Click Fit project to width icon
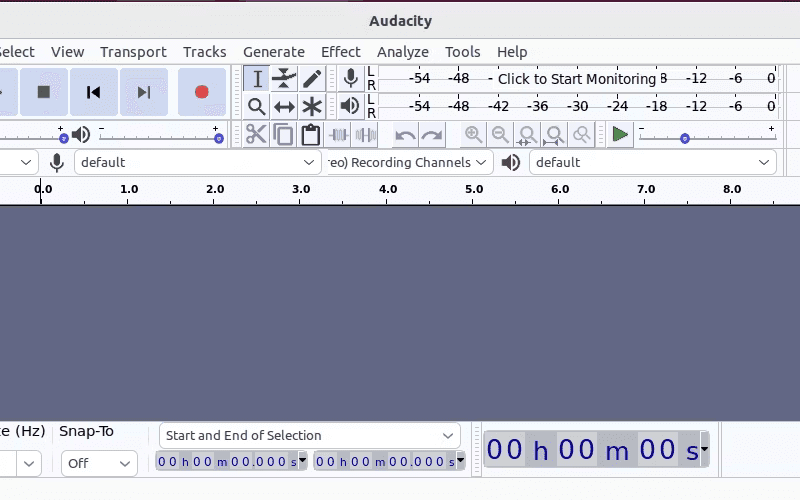800x500 pixels. [x=554, y=135]
